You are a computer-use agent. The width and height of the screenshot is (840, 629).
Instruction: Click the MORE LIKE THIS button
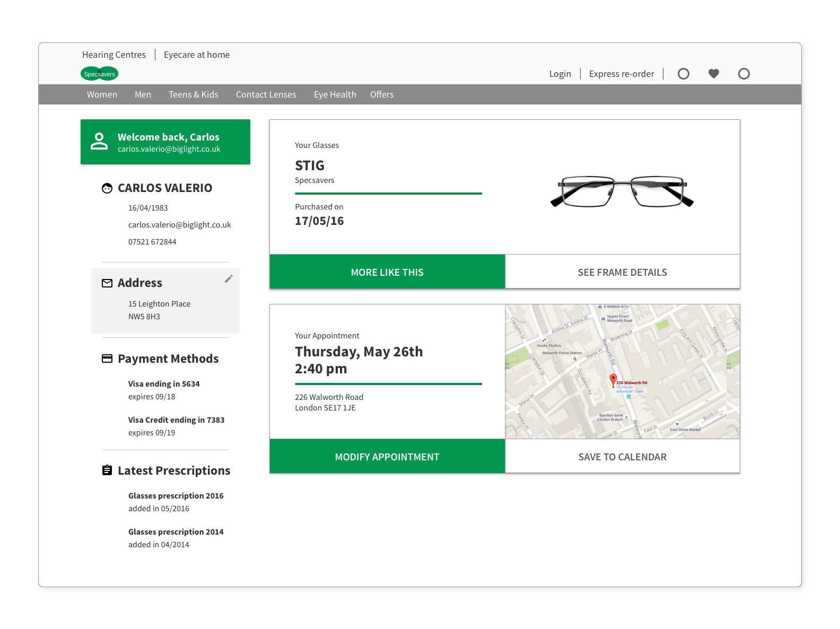(387, 272)
